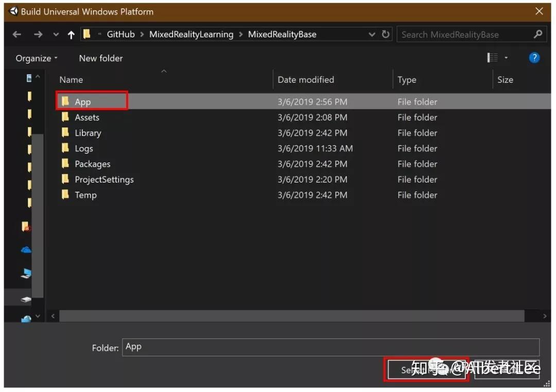Navigate to GitHub in the breadcrumb

(x=120, y=34)
